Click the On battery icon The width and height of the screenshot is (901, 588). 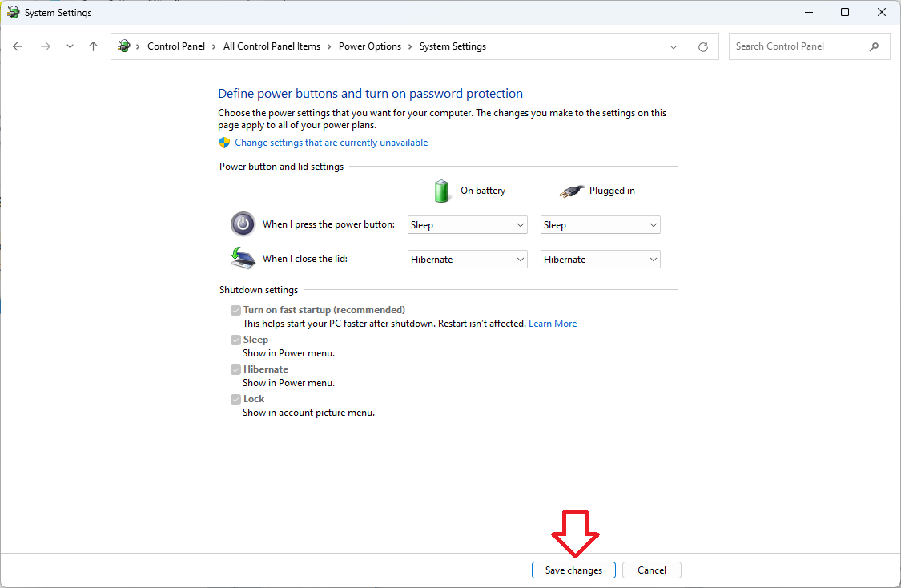(x=441, y=191)
